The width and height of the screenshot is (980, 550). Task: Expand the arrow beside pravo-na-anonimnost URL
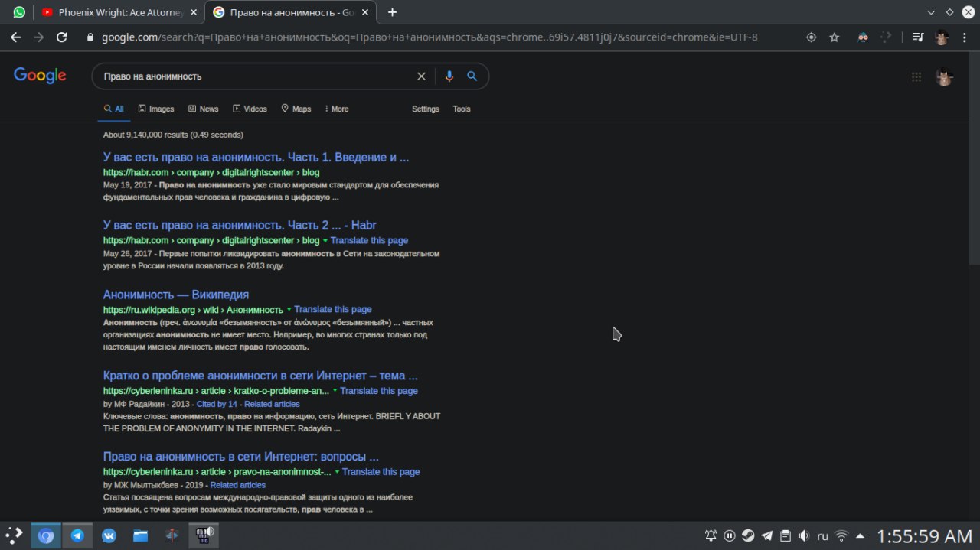(x=337, y=472)
